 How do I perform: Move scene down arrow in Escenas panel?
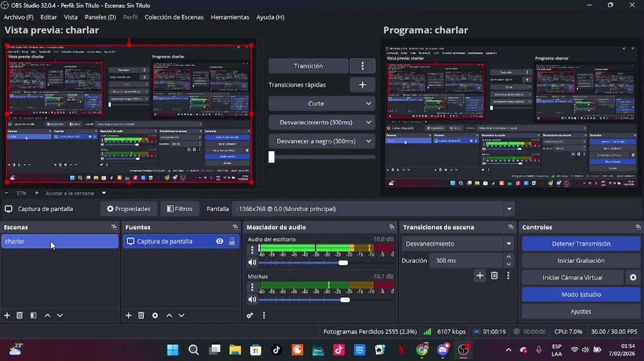click(60, 315)
